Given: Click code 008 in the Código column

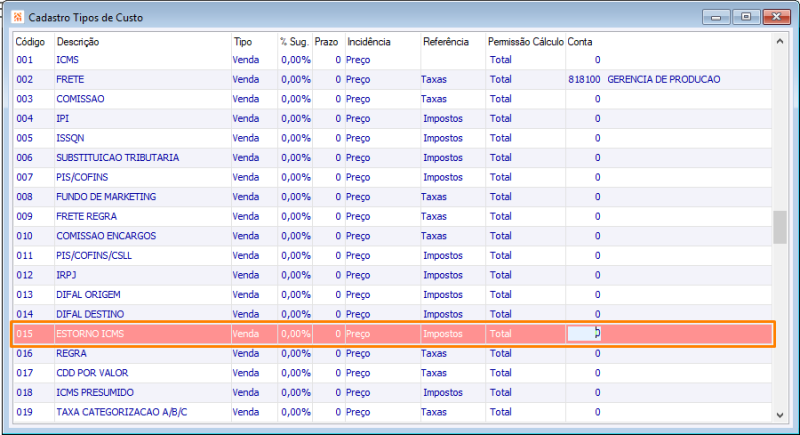Looking at the screenshot, I should [x=24, y=197].
